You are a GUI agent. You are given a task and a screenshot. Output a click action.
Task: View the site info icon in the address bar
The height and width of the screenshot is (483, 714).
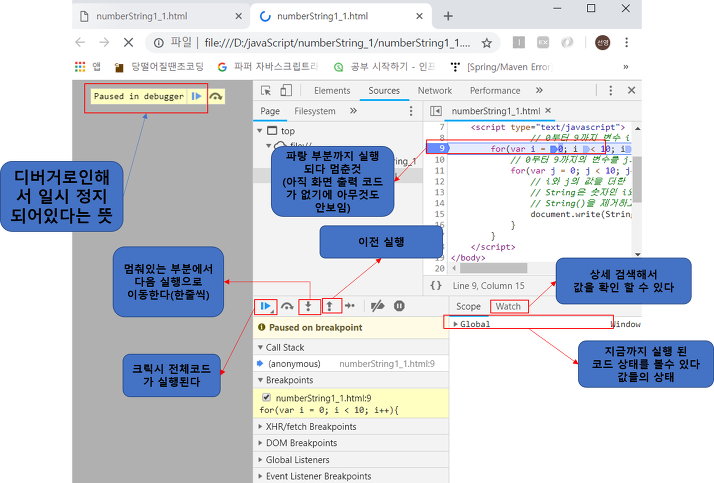click(158, 43)
